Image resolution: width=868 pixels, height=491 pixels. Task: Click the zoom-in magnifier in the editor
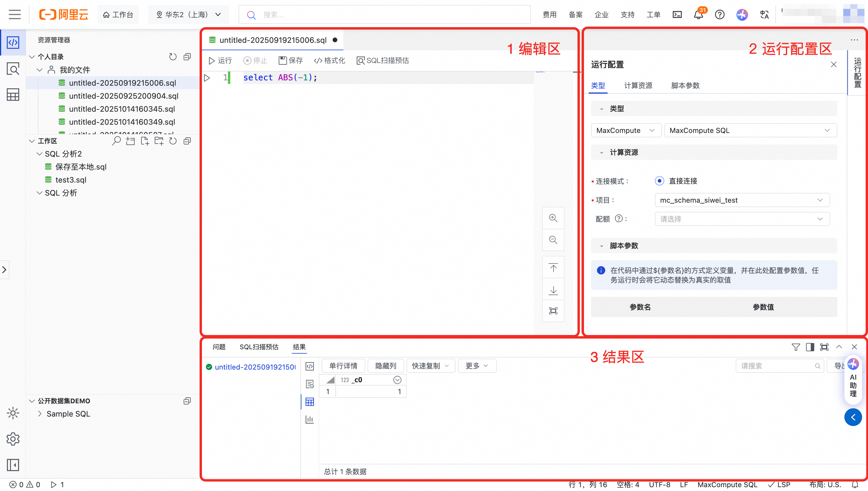point(553,218)
